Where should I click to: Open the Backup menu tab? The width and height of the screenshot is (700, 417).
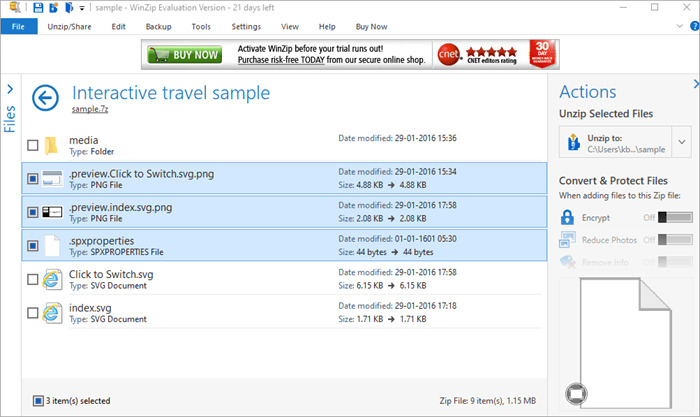coord(158,25)
